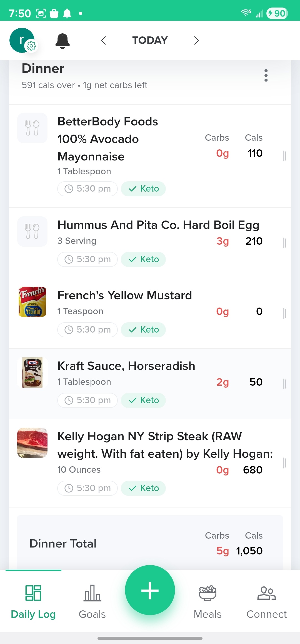Open the TODAY date picker
The width and height of the screenshot is (300, 644).
pyautogui.click(x=150, y=41)
